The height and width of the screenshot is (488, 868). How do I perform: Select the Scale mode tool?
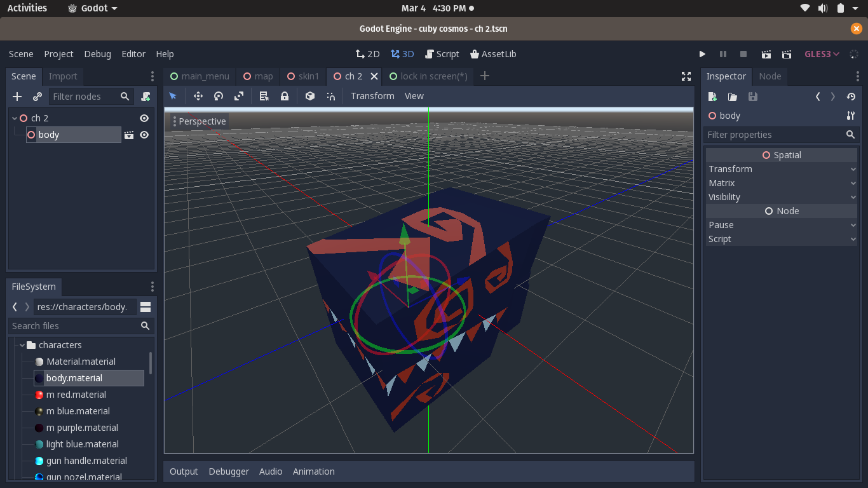tap(239, 96)
